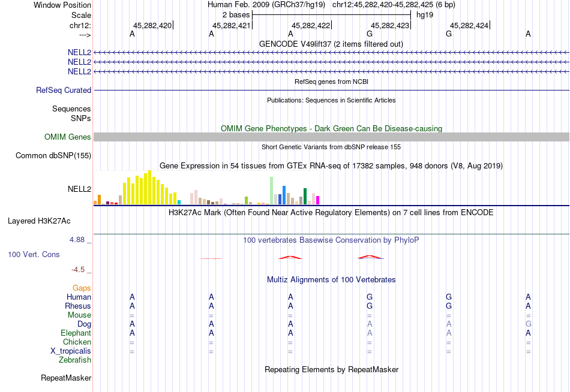This screenshot has height=392, width=570.
Task: Click the chr12:45,282,420-45,282,425 (6 bp) position text
Action: pos(394,5)
